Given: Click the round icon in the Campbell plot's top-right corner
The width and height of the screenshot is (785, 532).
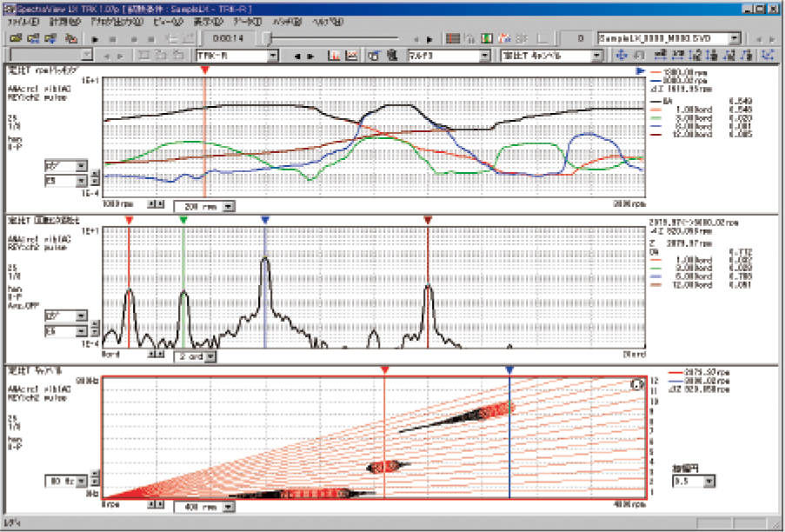Looking at the screenshot, I should (x=637, y=384).
